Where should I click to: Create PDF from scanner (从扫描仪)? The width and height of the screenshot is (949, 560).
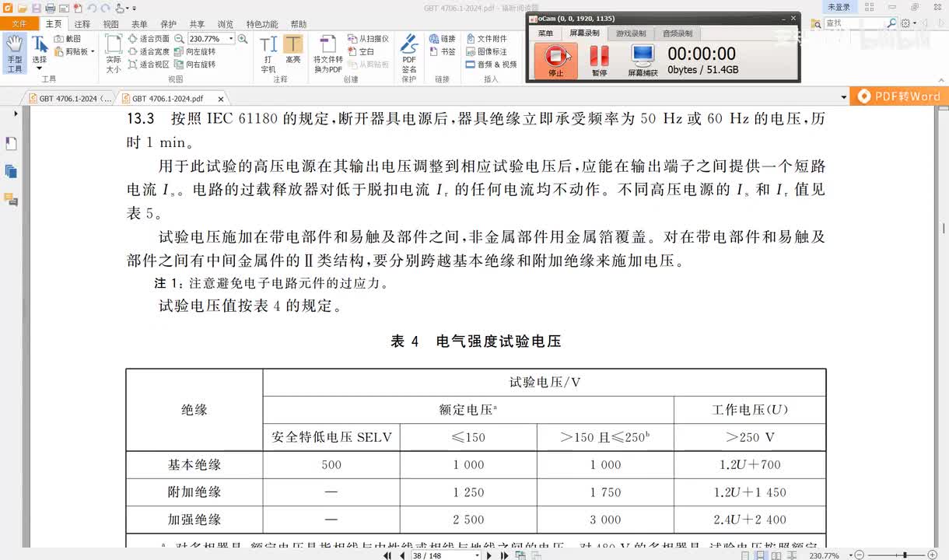coord(368,38)
